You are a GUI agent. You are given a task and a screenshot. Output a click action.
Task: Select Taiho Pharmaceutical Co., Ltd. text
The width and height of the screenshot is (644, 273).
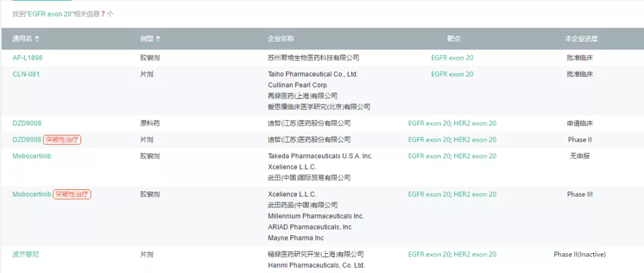(x=313, y=74)
